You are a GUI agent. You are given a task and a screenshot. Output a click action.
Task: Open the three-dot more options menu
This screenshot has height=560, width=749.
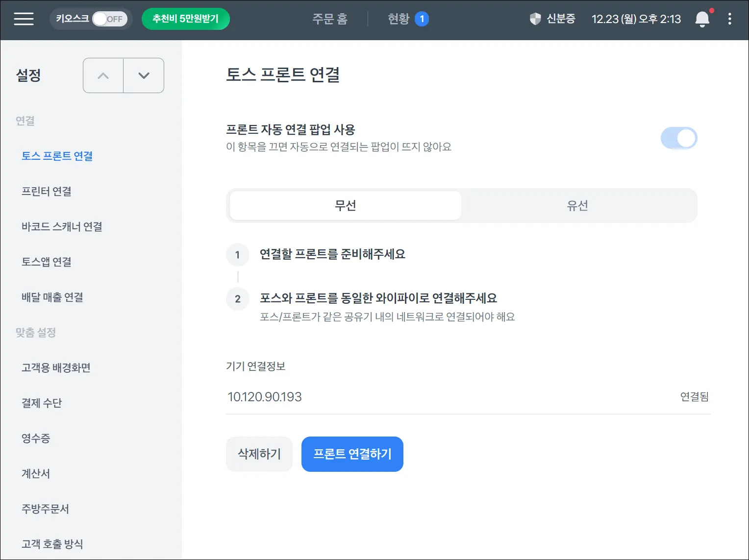730,19
